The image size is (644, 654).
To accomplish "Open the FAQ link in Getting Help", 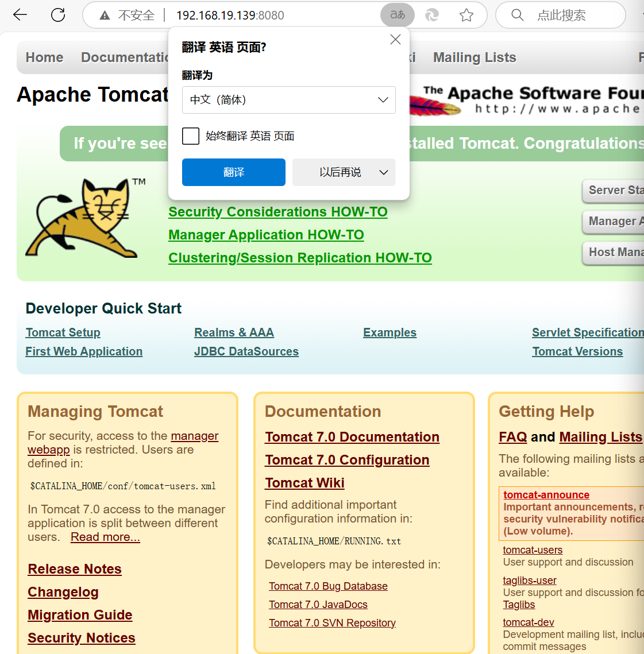I will click(x=513, y=437).
